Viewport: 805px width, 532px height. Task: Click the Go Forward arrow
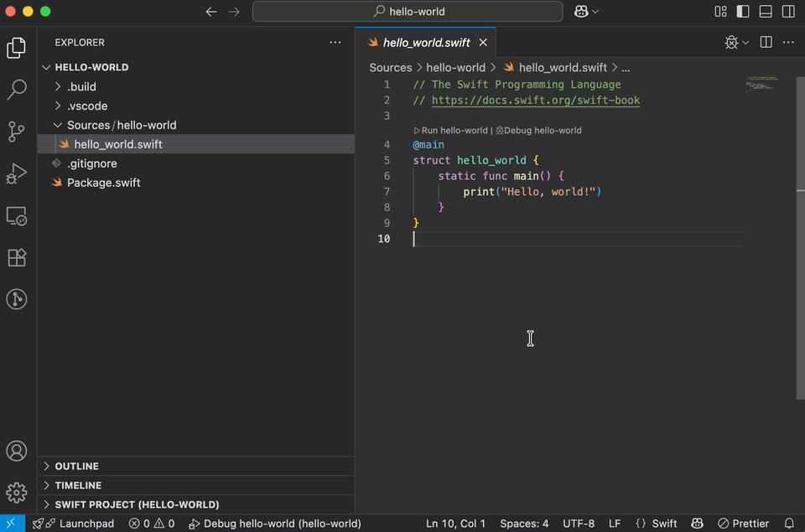coord(234,11)
